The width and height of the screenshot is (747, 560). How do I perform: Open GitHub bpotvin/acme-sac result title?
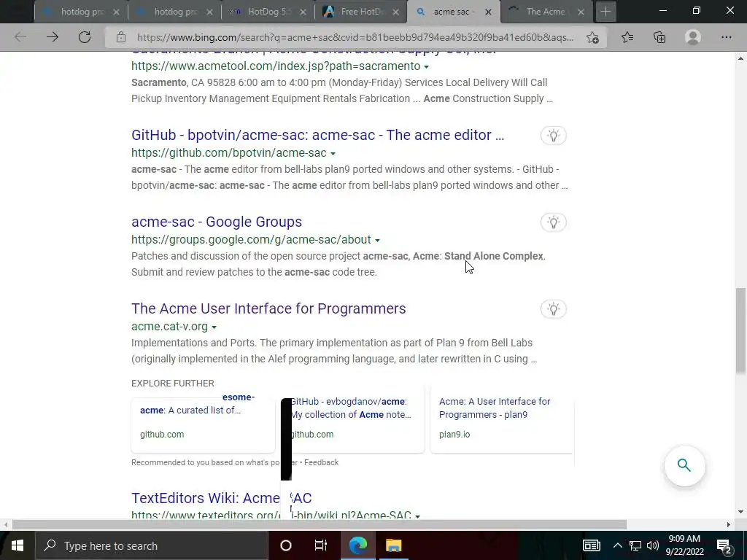tap(318, 135)
